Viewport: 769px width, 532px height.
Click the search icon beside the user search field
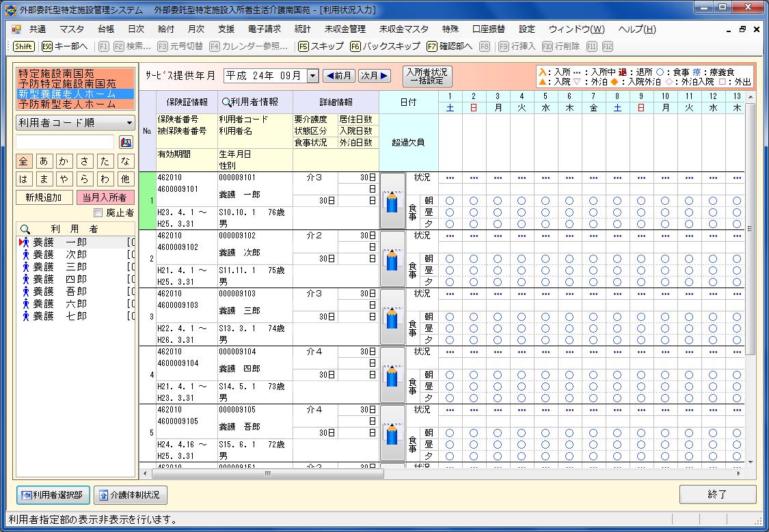pos(126,142)
